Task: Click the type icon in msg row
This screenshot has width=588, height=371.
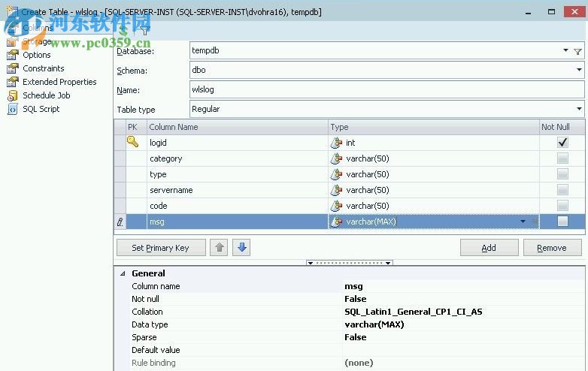Action: tap(336, 222)
